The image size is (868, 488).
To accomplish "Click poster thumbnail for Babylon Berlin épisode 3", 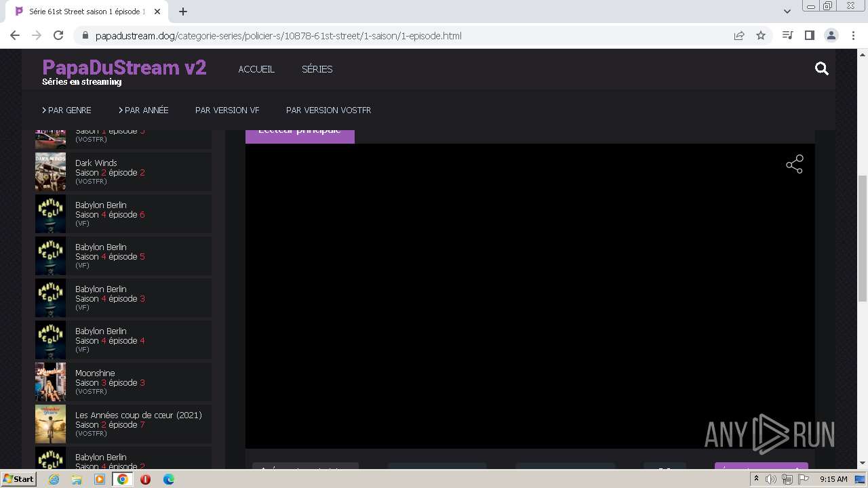I will 50,298.
